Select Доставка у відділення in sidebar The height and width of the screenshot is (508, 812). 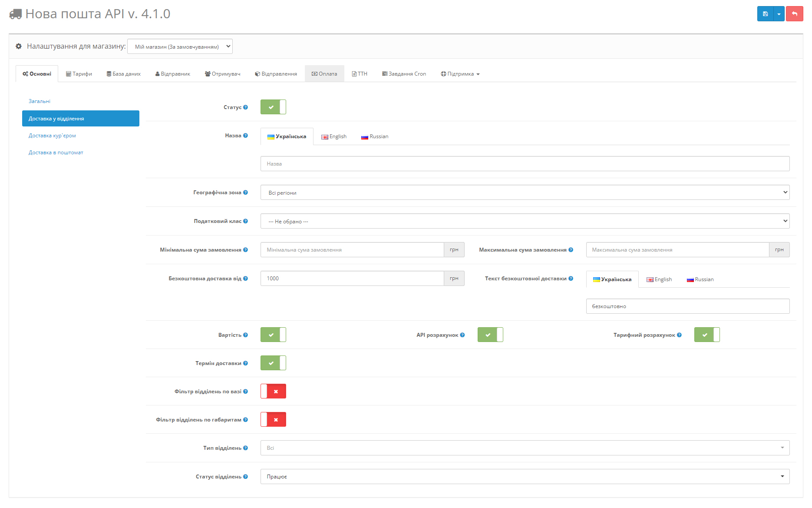pos(81,119)
